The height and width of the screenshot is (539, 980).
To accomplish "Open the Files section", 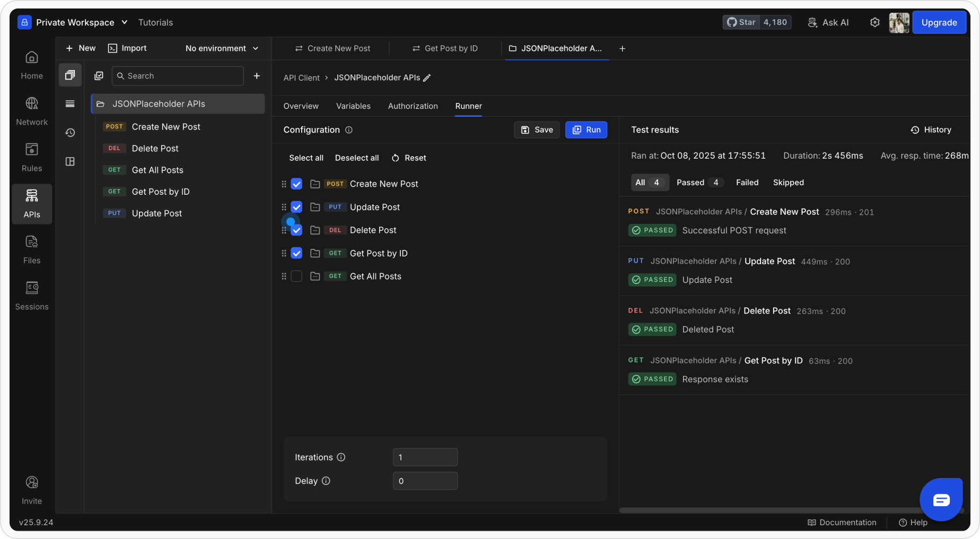I will 32,249.
